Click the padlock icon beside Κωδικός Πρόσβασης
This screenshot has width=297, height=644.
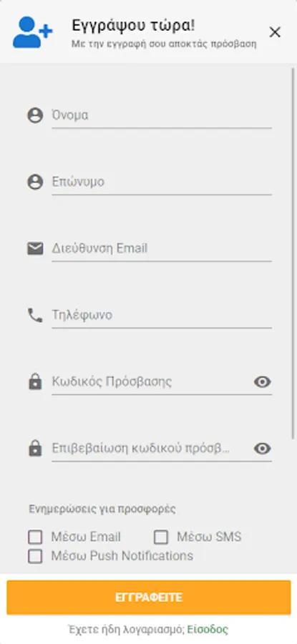coord(35,382)
